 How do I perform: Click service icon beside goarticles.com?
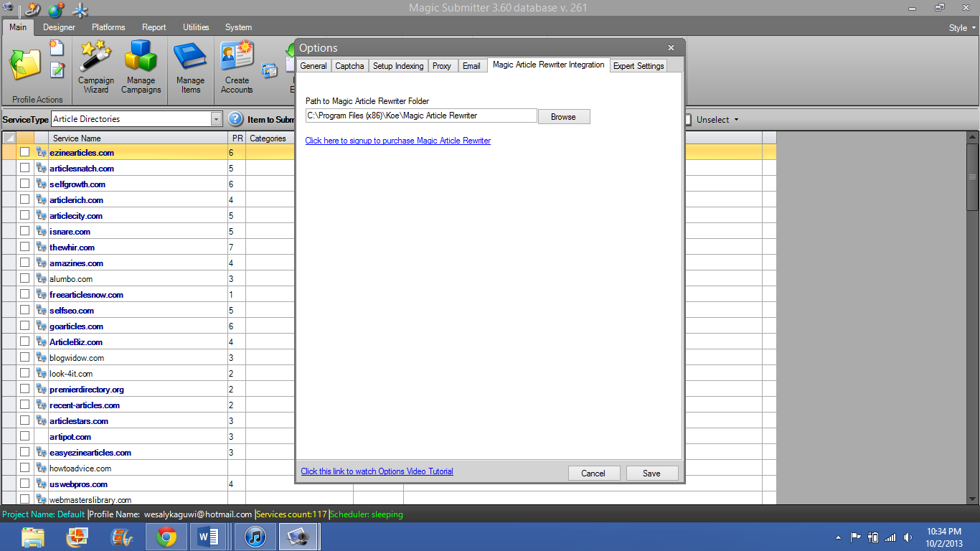(42, 326)
